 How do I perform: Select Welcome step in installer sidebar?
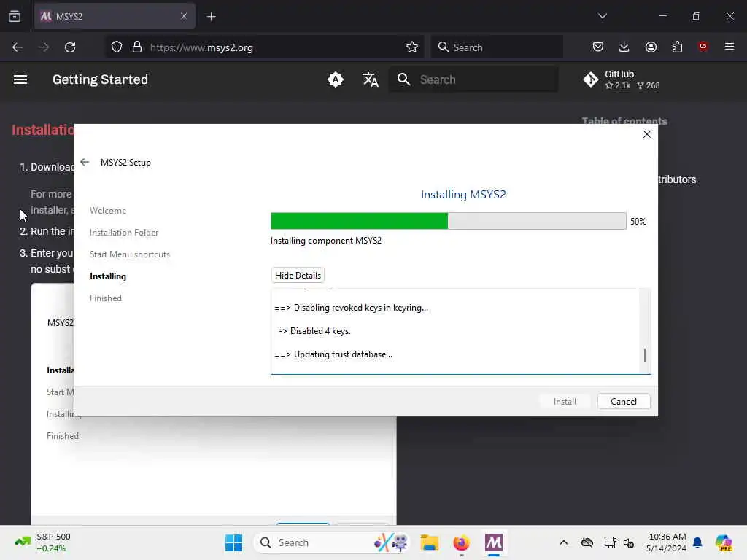(108, 211)
